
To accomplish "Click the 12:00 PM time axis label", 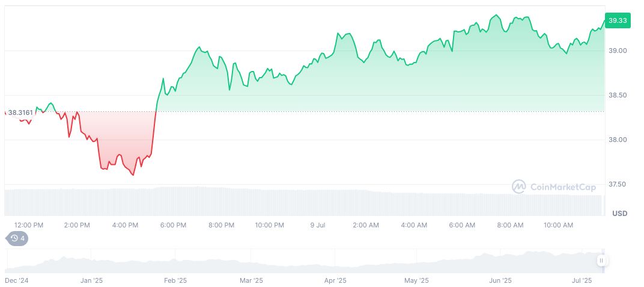I will coord(29,225).
